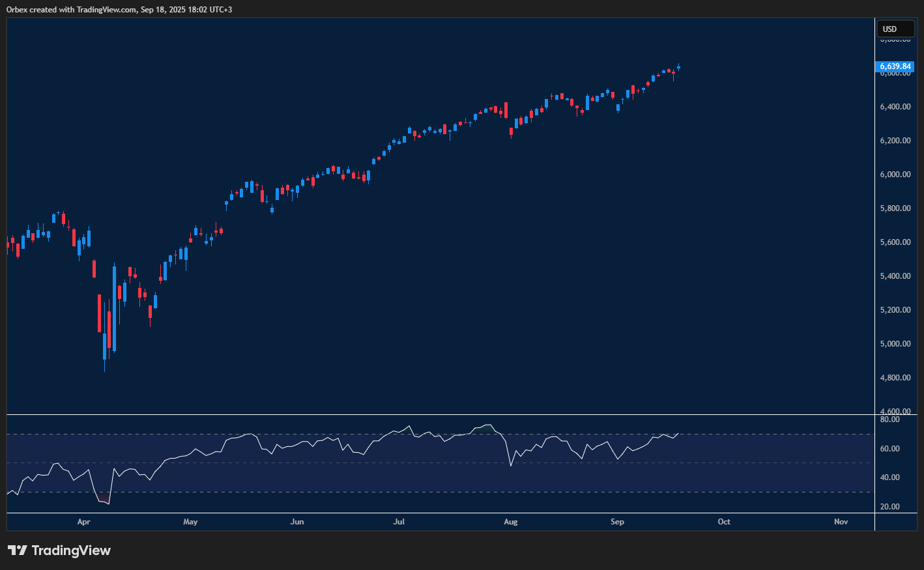Select the USD currency badge in top right
The height and width of the screenshot is (570, 924).
(895, 29)
